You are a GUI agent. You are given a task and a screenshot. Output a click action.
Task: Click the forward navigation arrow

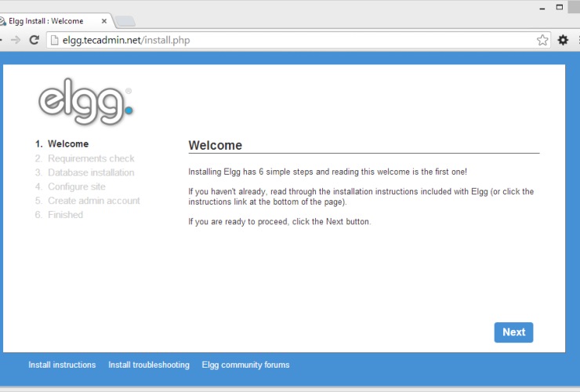[16, 40]
